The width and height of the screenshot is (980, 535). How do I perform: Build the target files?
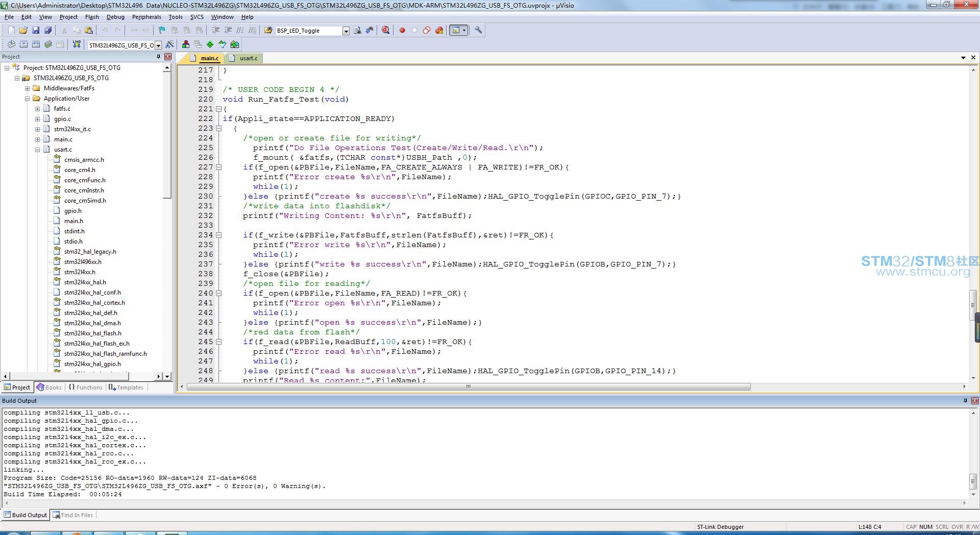click(23, 45)
